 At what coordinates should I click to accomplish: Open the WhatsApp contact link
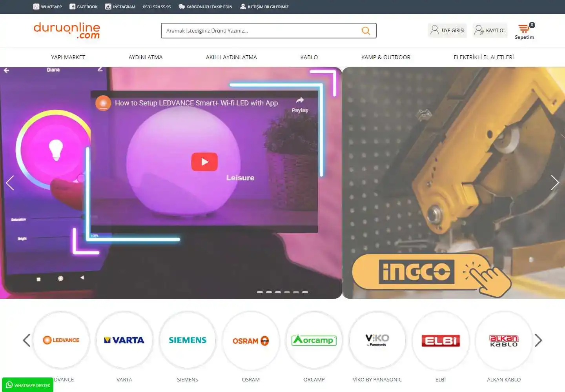(x=47, y=7)
